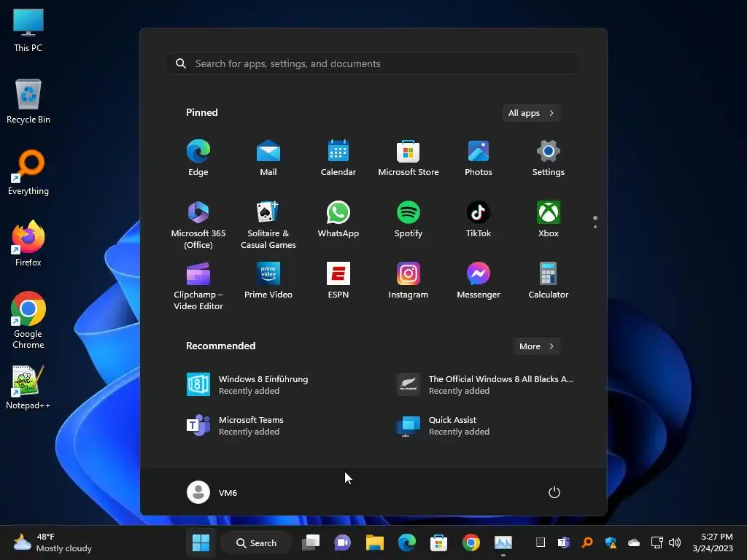Open Microsoft Store from pinned apps
The height and width of the screenshot is (560, 747).
click(409, 158)
